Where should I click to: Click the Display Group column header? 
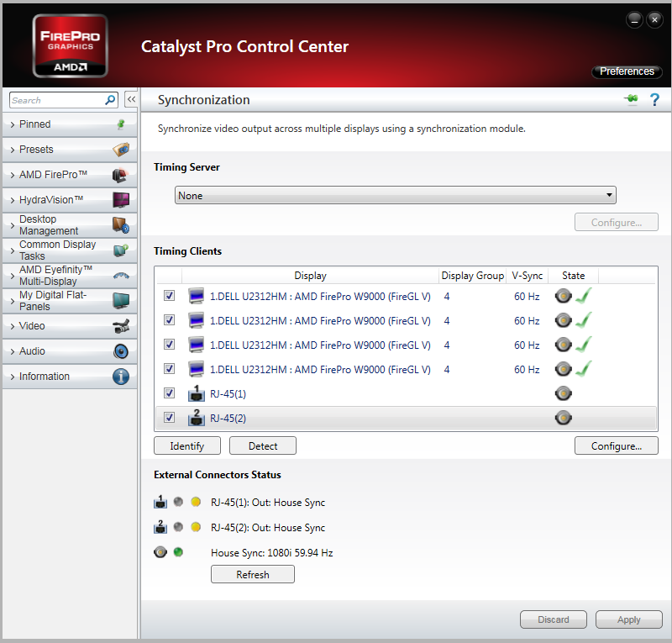pyautogui.click(x=473, y=276)
